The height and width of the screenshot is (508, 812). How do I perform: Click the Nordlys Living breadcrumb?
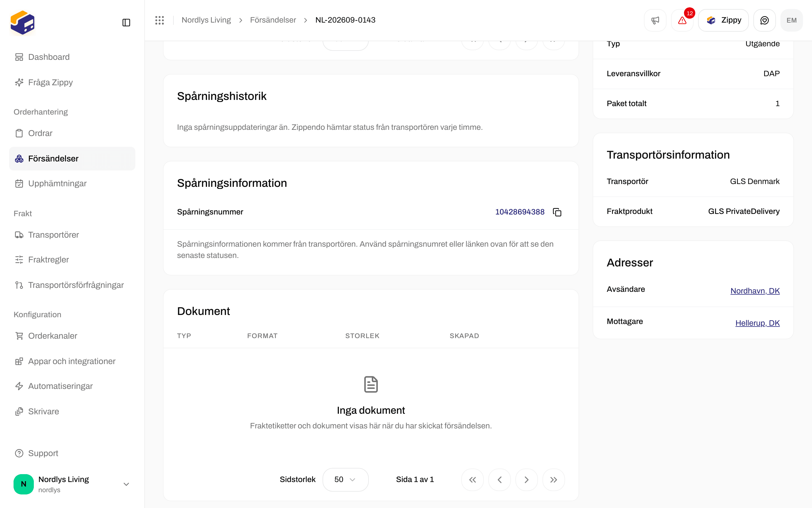[x=206, y=20]
